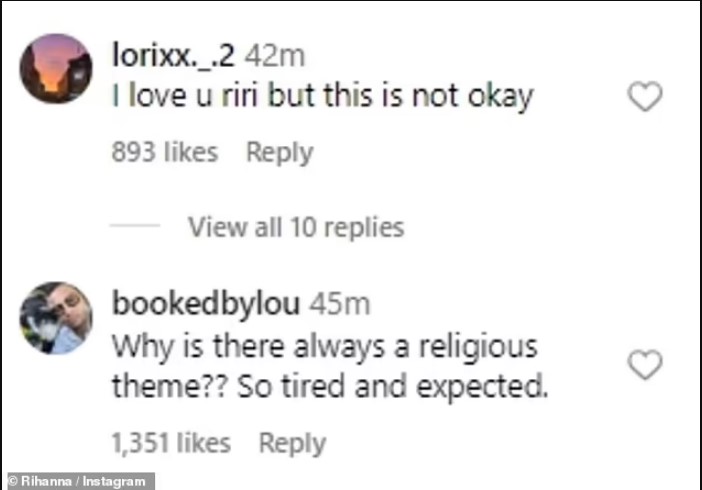Click 'So tired and expected.' text line
The image size is (702, 490).
[393, 387]
